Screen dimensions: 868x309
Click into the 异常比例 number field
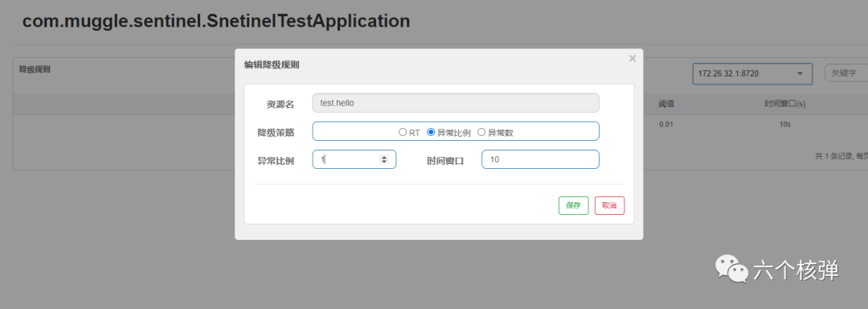tap(354, 159)
